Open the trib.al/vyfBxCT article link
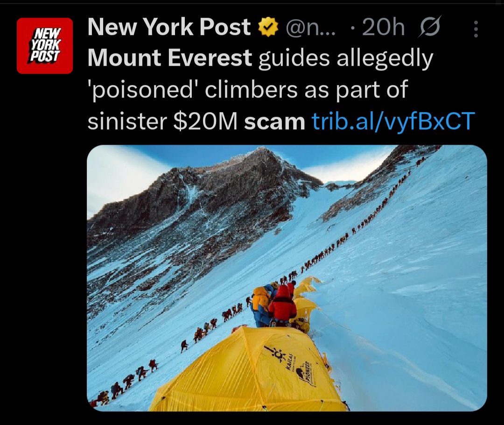Viewport: 504px width, 425px height. click(x=393, y=121)
